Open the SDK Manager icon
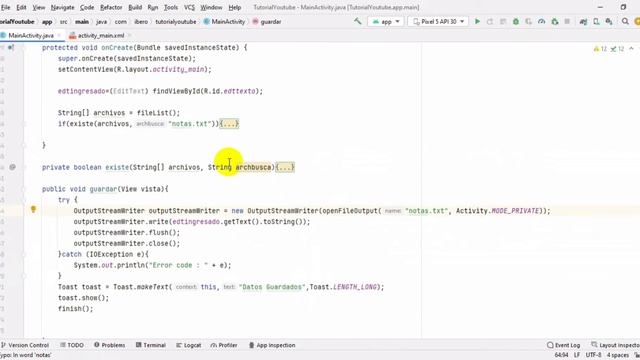This screenshot has height=360, width=640. coord(609,22)
